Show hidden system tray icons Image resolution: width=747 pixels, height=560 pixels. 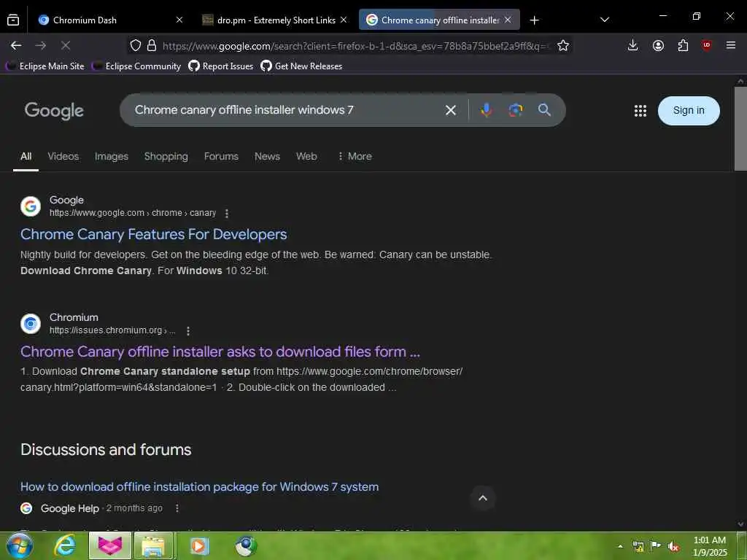(620, 546)
